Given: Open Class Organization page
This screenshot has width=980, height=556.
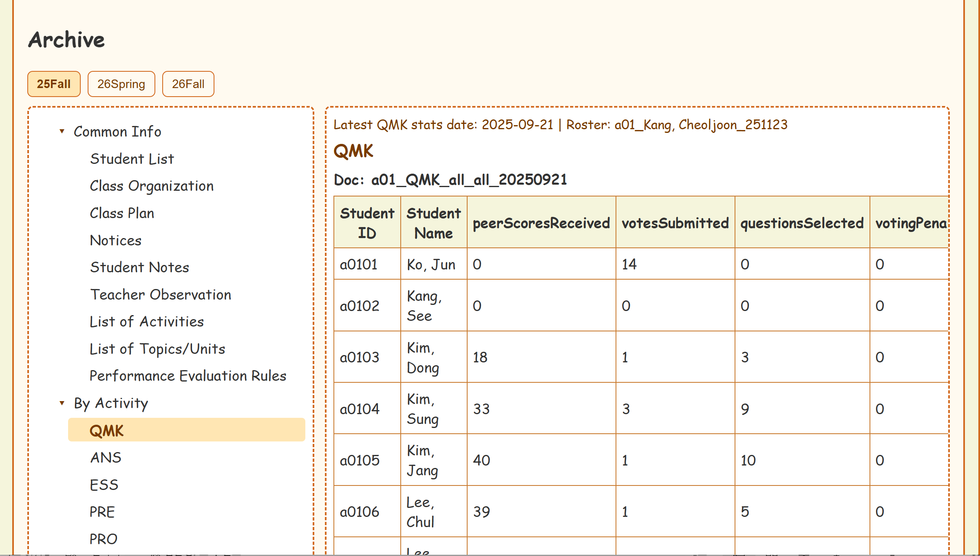Looking at the screenshot, I should [151, 186].
